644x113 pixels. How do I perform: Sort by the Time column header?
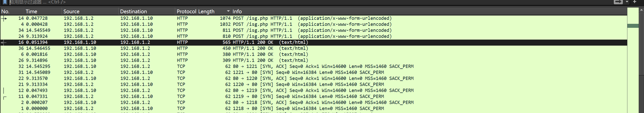43,11
